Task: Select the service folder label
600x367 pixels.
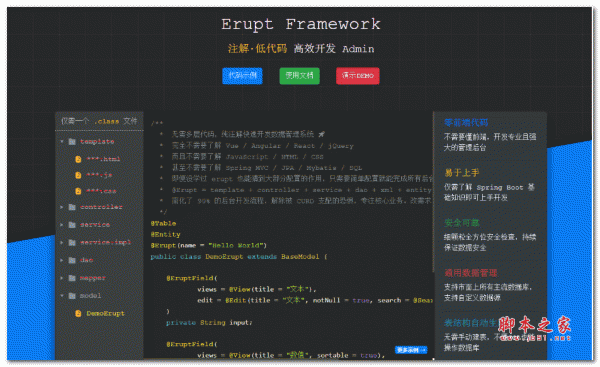Action: pos(95,225)
